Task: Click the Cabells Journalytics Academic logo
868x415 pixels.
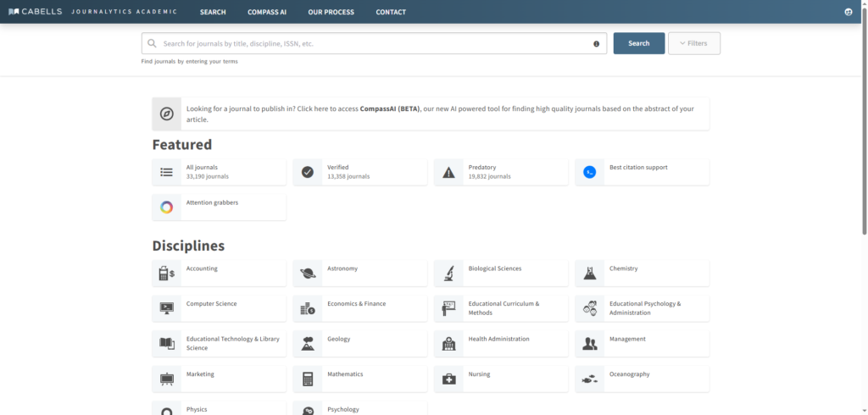Action: [92, 12]
